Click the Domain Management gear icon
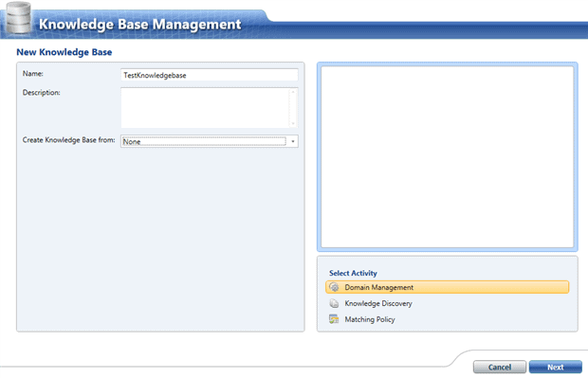 pos(334,287)
